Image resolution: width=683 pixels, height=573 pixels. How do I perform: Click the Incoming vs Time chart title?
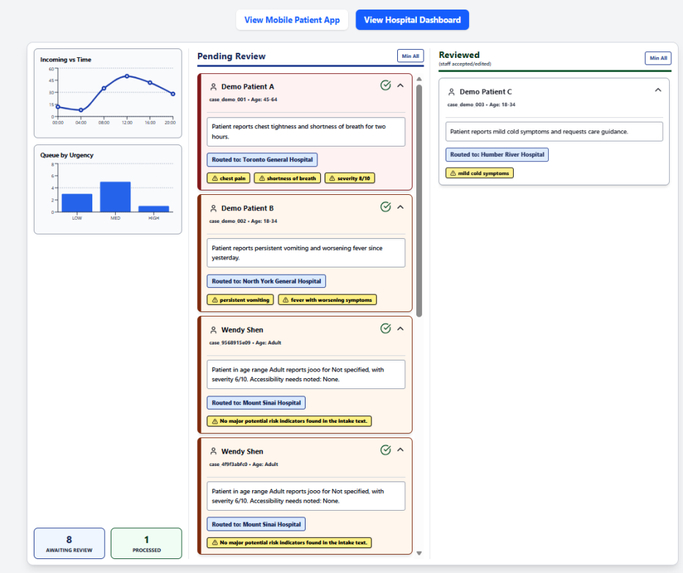coord(66,60)
